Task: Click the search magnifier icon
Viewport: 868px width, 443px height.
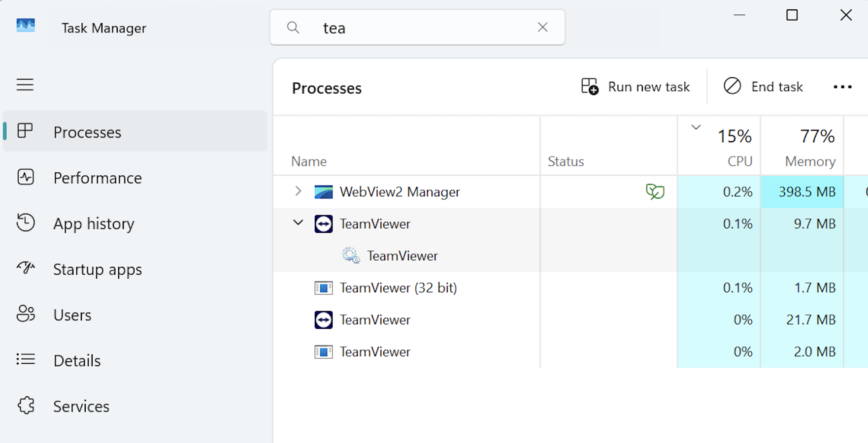Action: pyautogui.click(x=293, y=28)
